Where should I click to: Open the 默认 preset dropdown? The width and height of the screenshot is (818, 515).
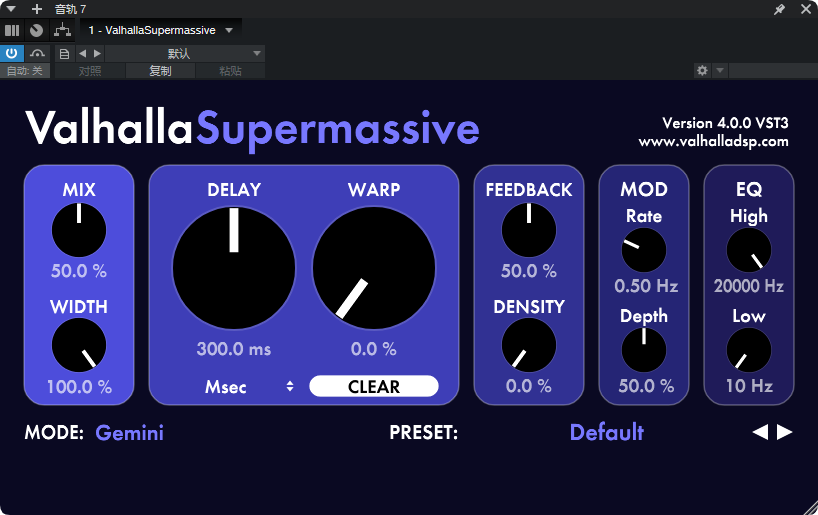click(x=185, y=53)
